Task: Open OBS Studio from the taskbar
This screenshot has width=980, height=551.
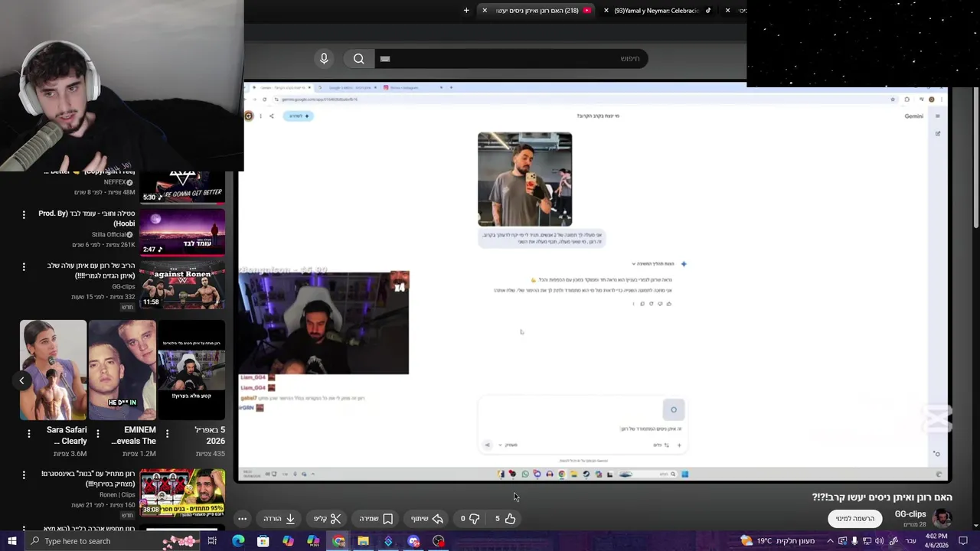Action: tap(439, 541)
